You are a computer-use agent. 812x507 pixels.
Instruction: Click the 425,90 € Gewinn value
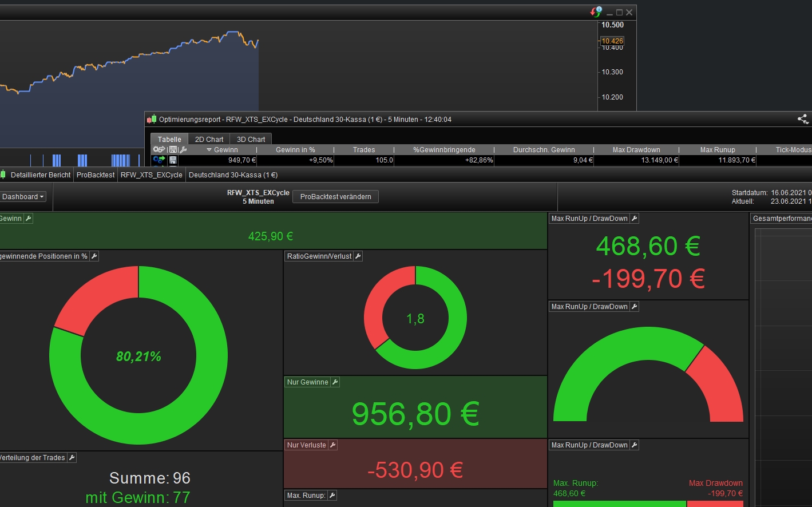coord(271,236)
